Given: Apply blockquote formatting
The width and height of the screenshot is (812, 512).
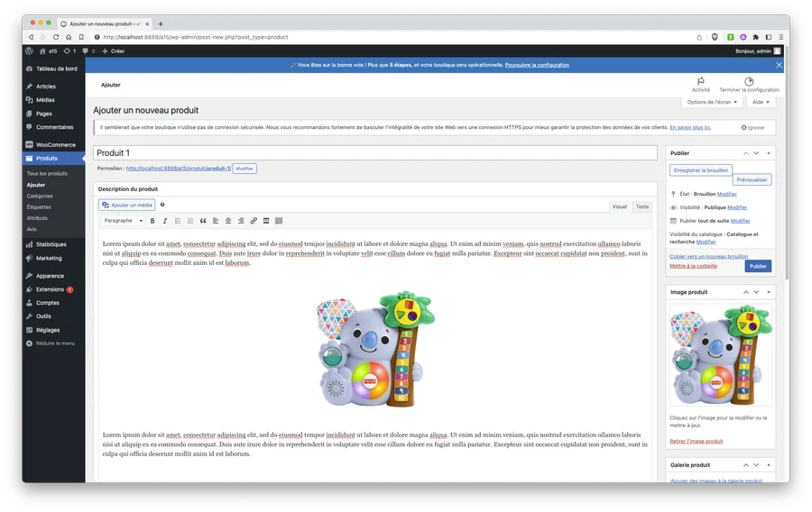Looking at the screenshot, I should [203, 221].
